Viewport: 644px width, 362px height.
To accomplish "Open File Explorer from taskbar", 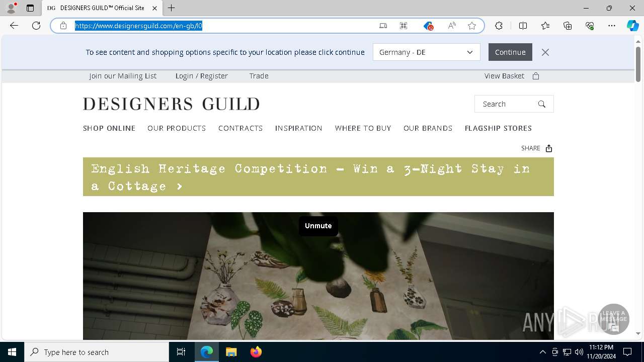I will [x=231, y=352].
